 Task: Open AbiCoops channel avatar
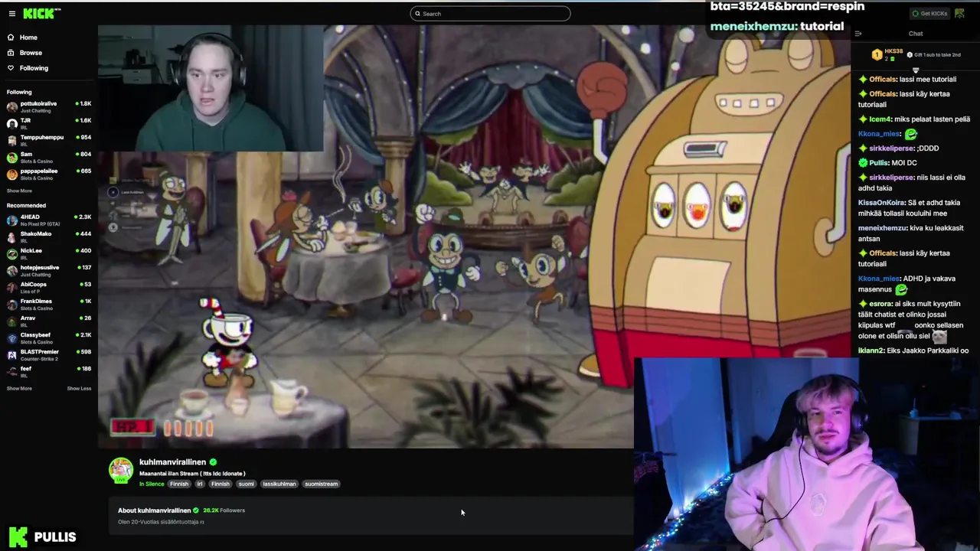(x=12, y=288)
